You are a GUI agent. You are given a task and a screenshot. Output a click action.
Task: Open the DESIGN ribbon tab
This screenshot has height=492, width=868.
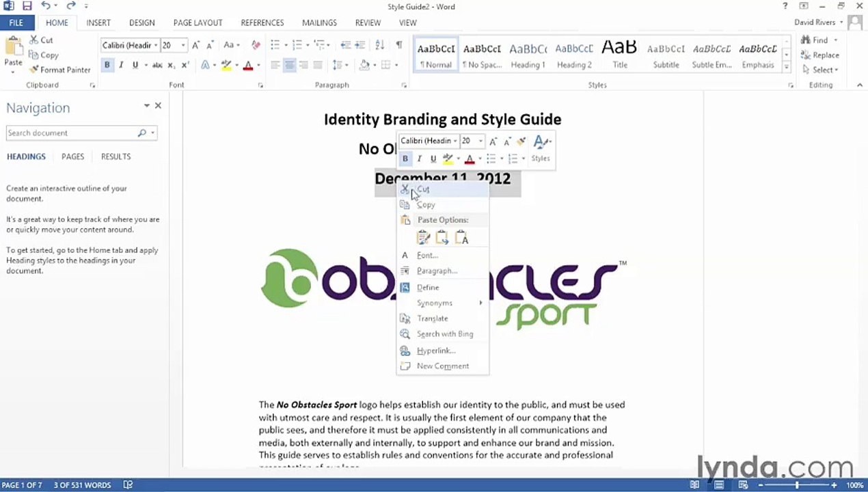pyautogui.click(x=141, y=23)
